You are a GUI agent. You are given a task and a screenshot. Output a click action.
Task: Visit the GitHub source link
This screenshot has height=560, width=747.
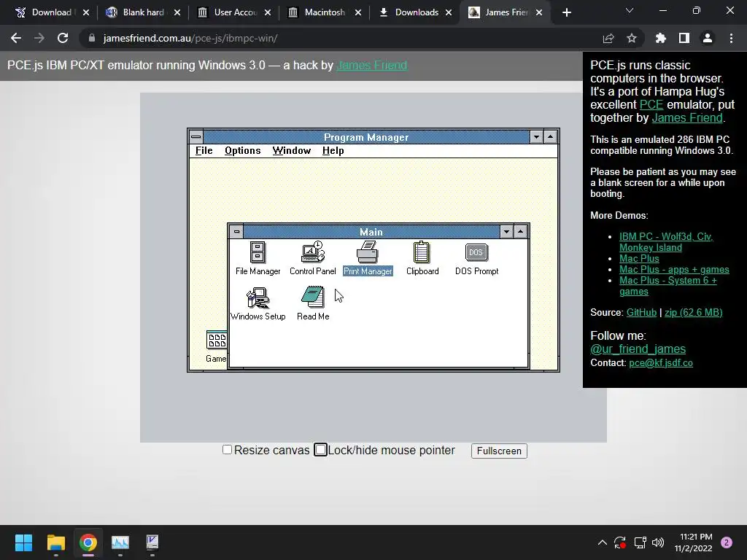(x=641, y=312)
